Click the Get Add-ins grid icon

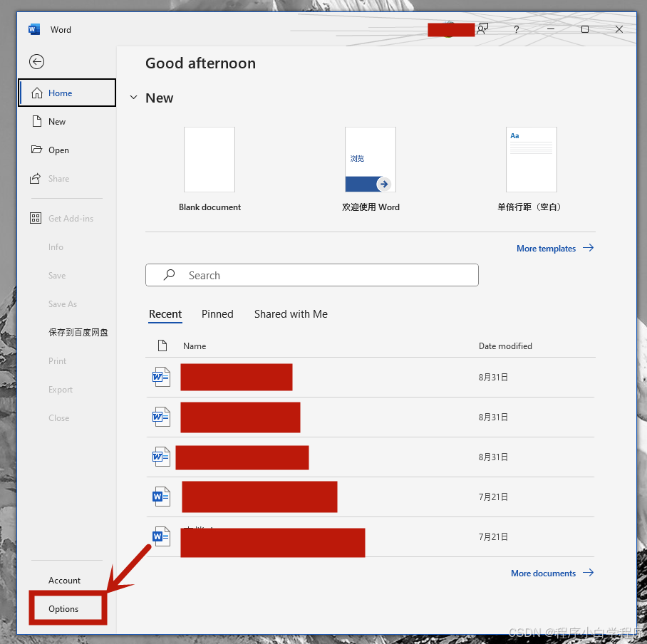36,218
